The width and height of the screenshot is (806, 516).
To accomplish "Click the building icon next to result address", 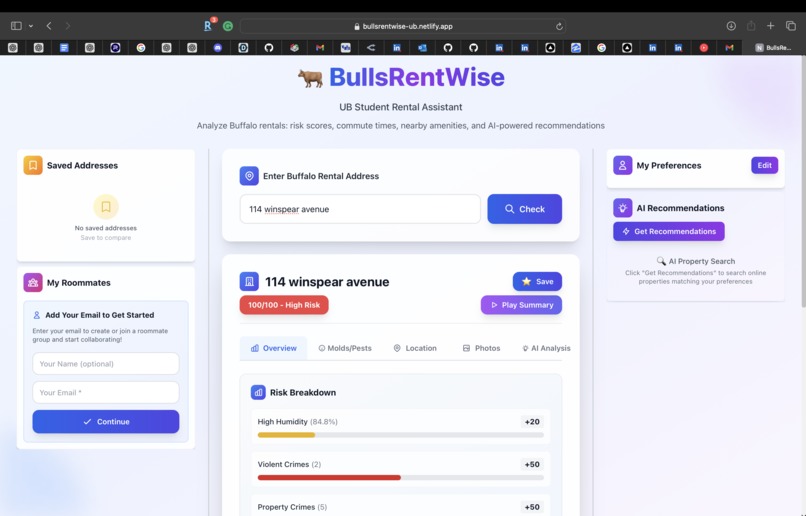I will click(249, 282).
